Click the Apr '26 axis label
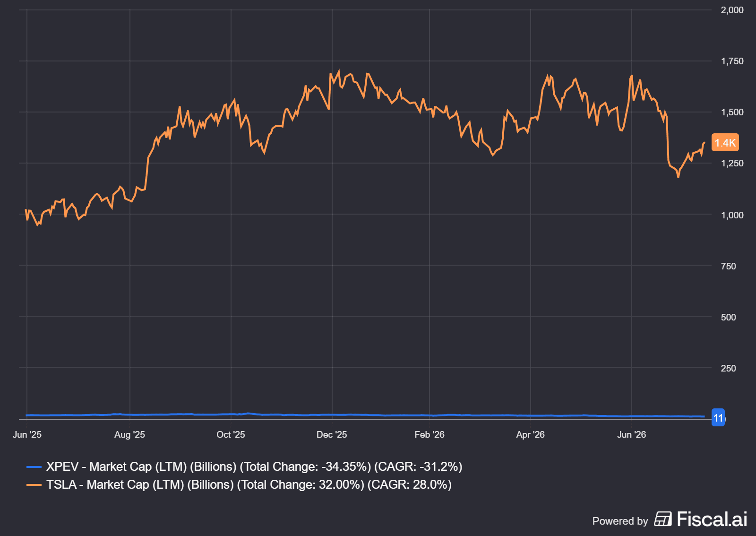The image size is (756, 536). [x=530, y=434]
